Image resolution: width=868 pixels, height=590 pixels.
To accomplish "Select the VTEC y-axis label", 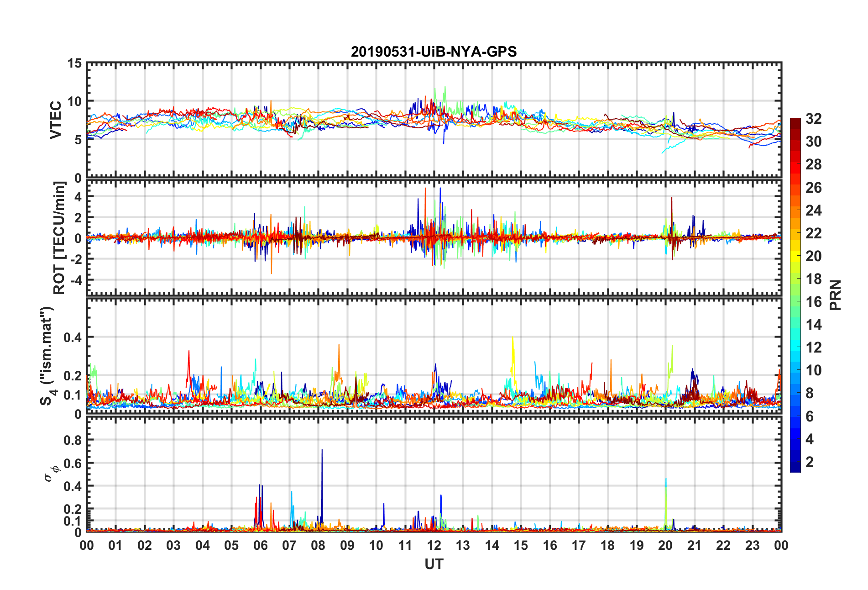I will point(56,120).
